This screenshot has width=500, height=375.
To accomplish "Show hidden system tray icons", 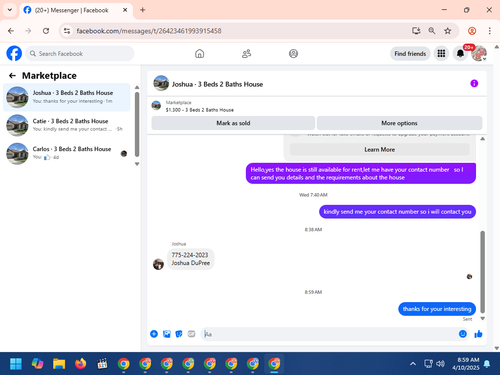I will 413,364.
